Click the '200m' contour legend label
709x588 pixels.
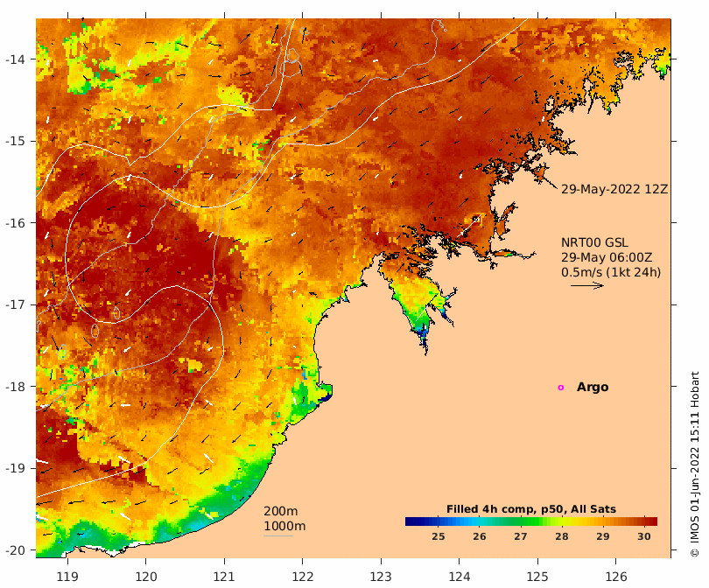[280, 511]
